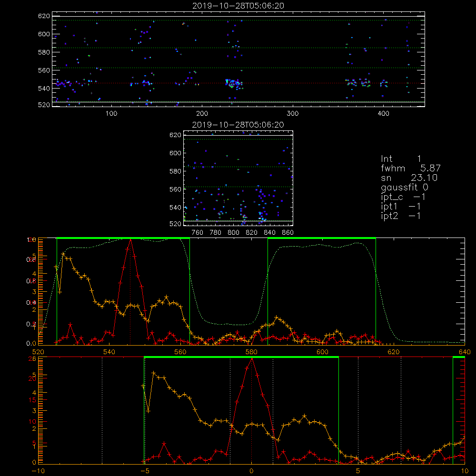Image resolution: width=476 pixels, height=476 pixels.
Task: Click x-axis label 780 on middle plot
Action: pyautogui.click(x=216, y=233)
